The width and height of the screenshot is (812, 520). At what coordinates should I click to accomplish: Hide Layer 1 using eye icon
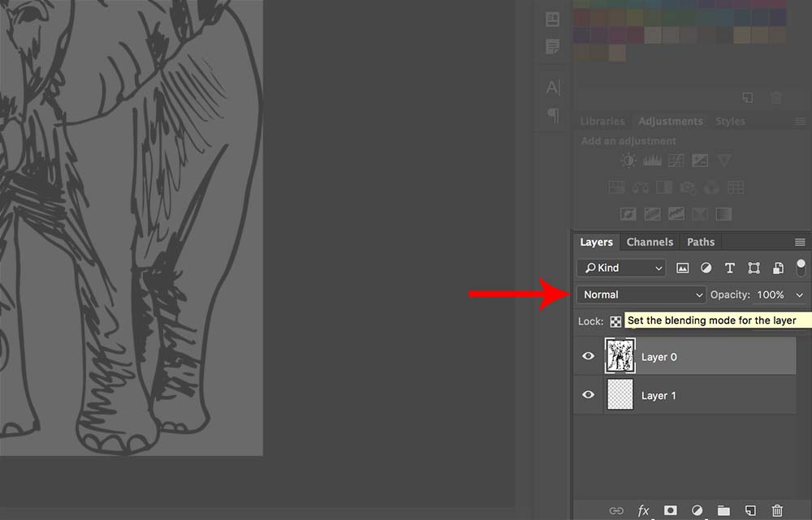589,395
